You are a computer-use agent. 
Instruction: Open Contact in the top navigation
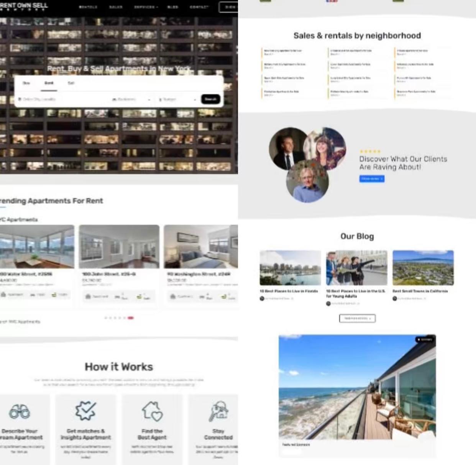pos(199,7)
